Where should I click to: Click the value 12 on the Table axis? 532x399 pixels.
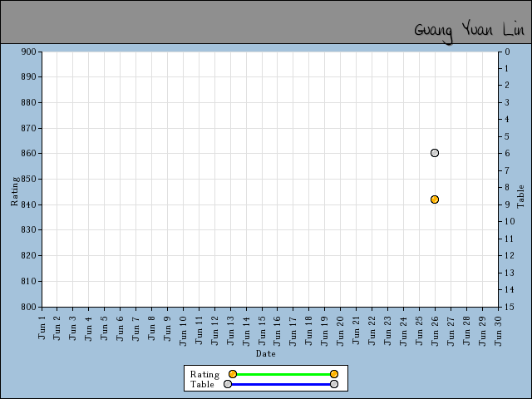coord(510,255)
